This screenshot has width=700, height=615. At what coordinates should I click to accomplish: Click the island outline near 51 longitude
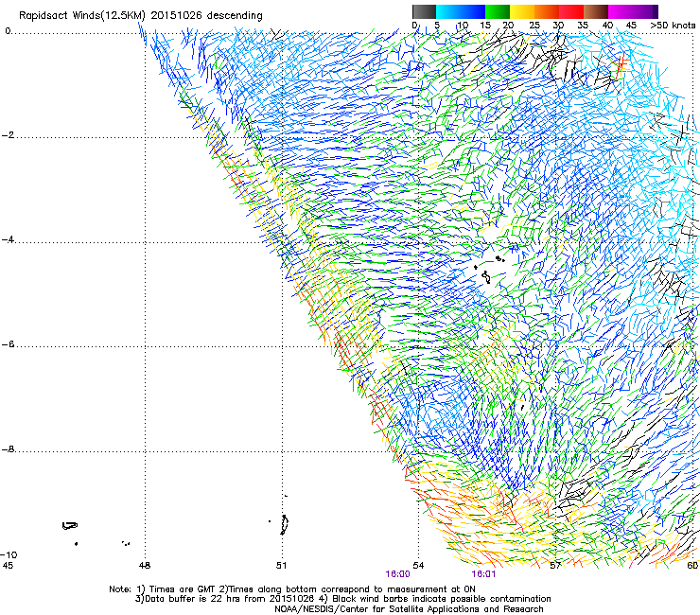click(284, 525)
